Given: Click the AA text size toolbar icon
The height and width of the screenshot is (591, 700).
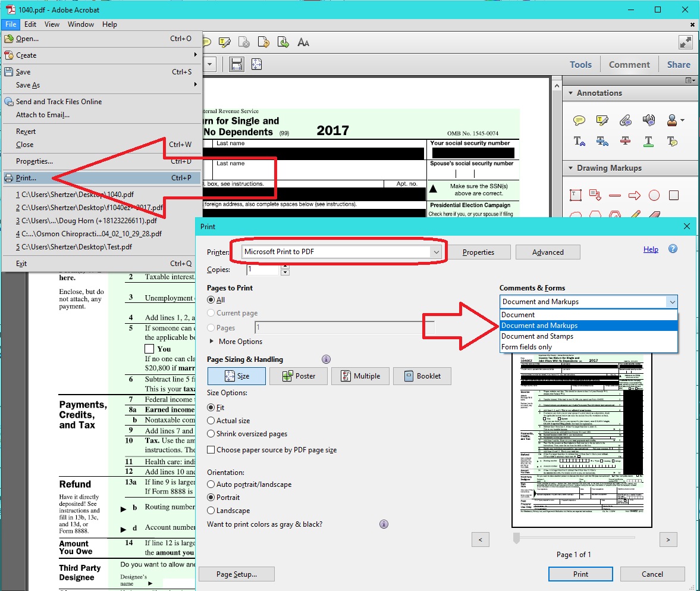Looking at the screenshot, I should pyautogui.click(x=303, y=42).
